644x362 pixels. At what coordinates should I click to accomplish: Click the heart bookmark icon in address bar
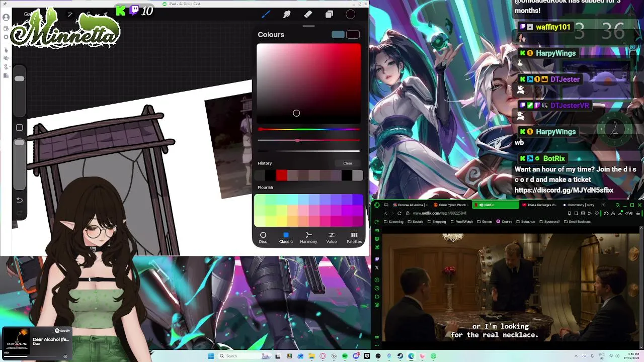pos(597,213)
